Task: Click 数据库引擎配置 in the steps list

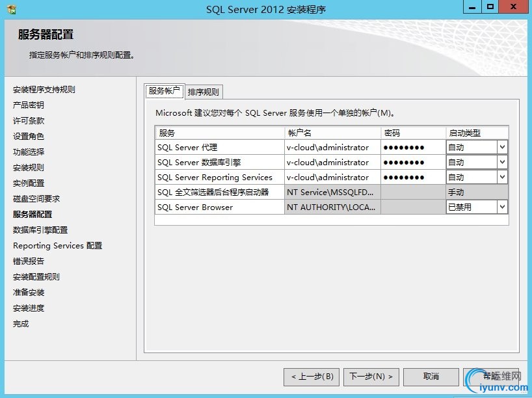Action: 40,230
